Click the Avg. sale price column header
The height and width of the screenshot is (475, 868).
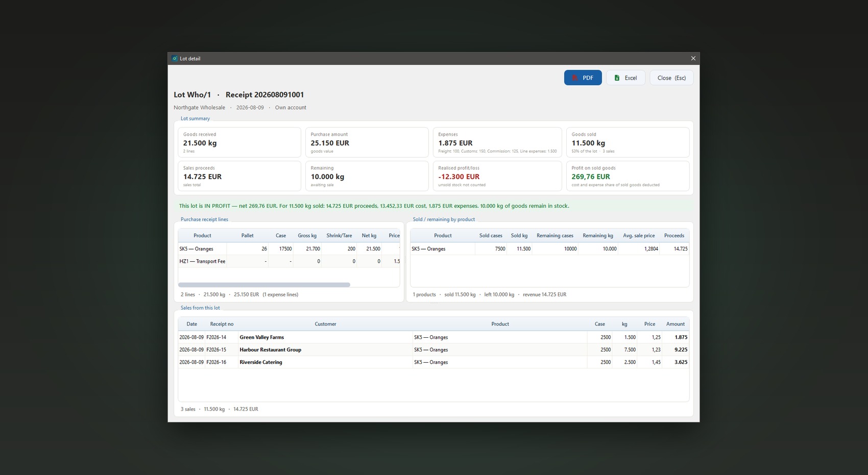(x=639, y=235)
